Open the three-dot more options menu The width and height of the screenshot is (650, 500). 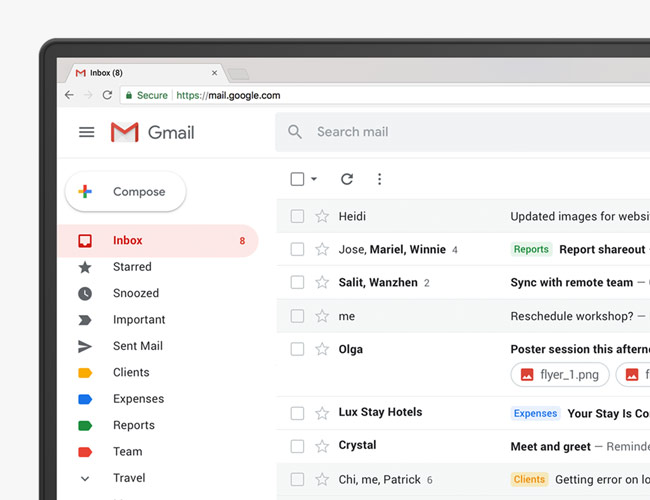[379, 179]
